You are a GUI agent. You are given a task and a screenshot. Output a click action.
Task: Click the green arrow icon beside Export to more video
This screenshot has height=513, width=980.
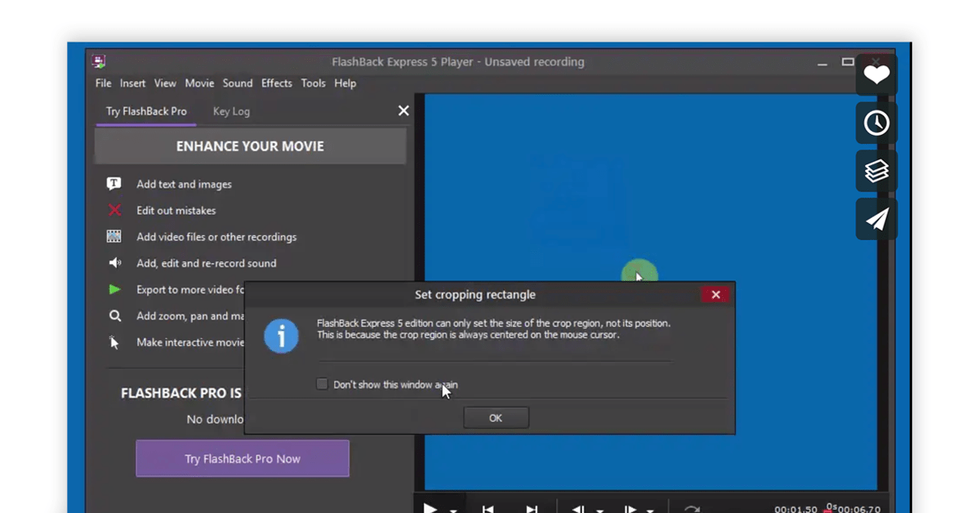point(115,289)
